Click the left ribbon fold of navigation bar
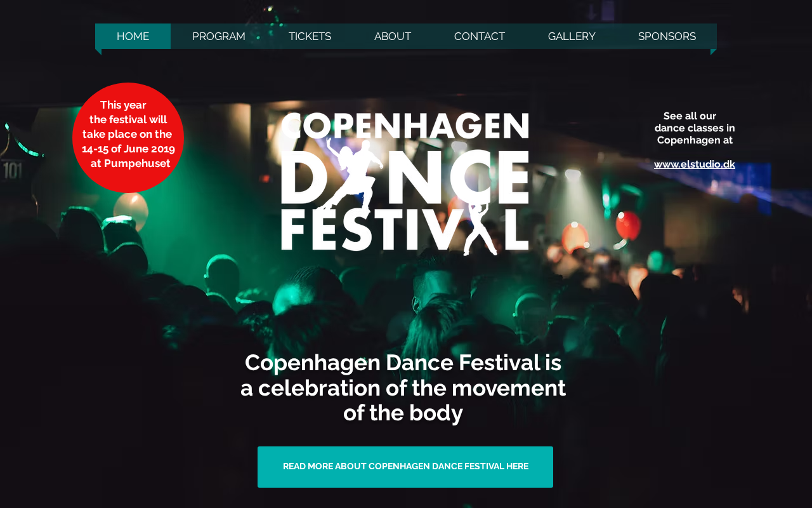 tap(98, 52)
